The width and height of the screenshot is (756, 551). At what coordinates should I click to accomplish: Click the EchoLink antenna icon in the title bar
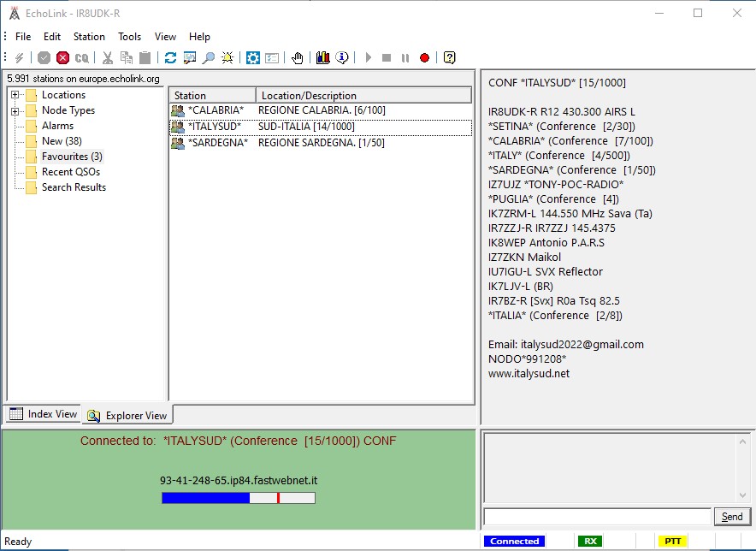15,14
